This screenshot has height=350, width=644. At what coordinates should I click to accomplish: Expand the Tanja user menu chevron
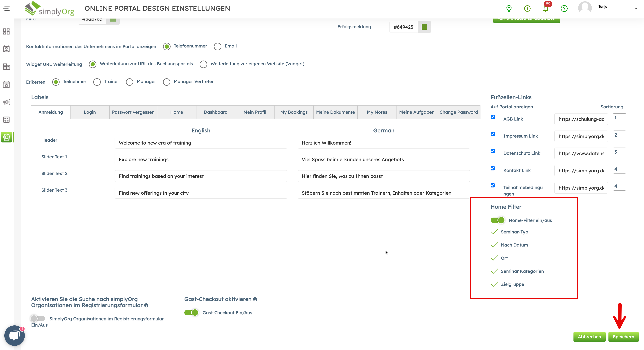pyautogui.click(x=636, y=9)
